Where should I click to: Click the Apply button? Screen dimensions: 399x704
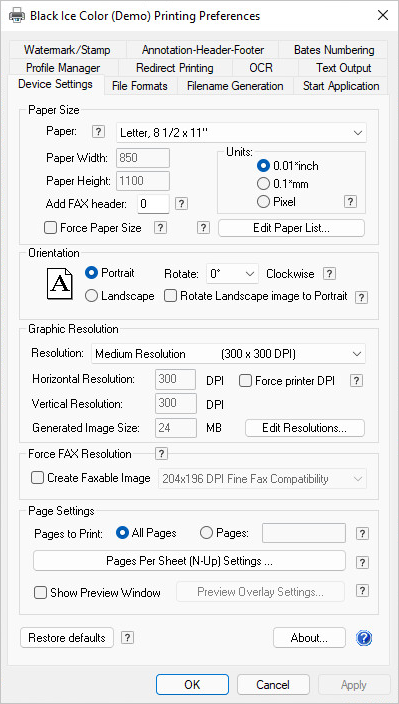click(x=354, y=685)
